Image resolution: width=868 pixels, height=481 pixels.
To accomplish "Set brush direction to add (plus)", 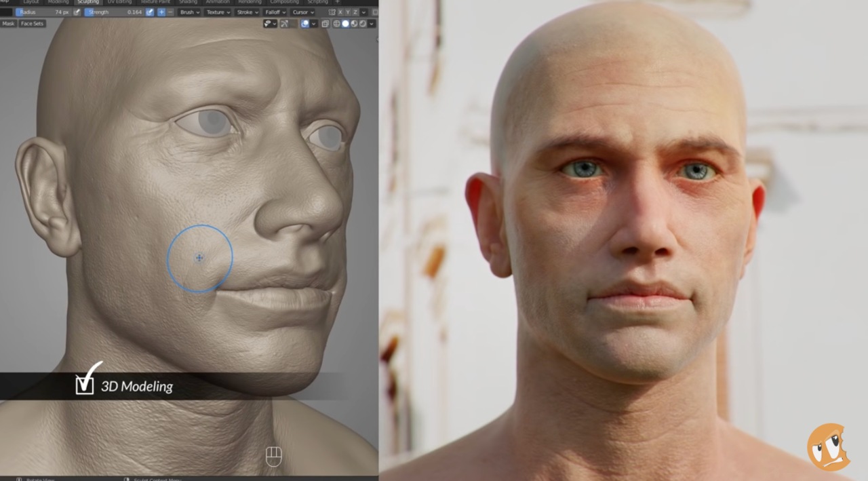I will (161, 12).
